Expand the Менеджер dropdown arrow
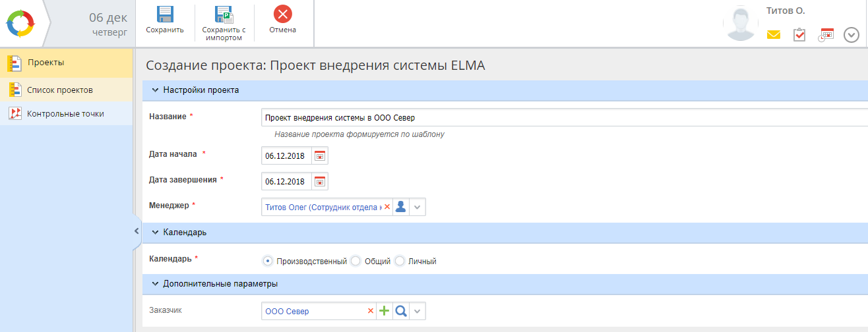 point(418,207)
